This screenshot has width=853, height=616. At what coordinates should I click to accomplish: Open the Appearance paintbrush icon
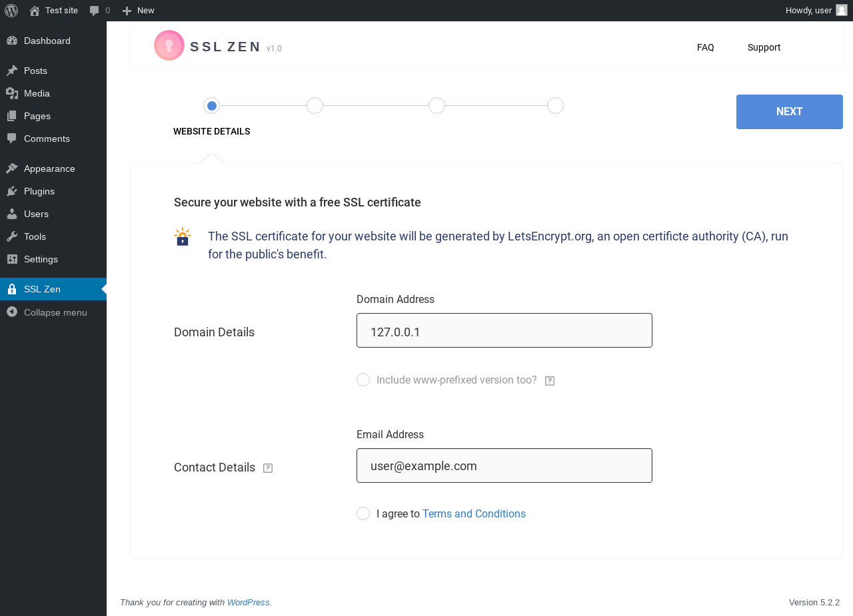click(x=11, y=168)
